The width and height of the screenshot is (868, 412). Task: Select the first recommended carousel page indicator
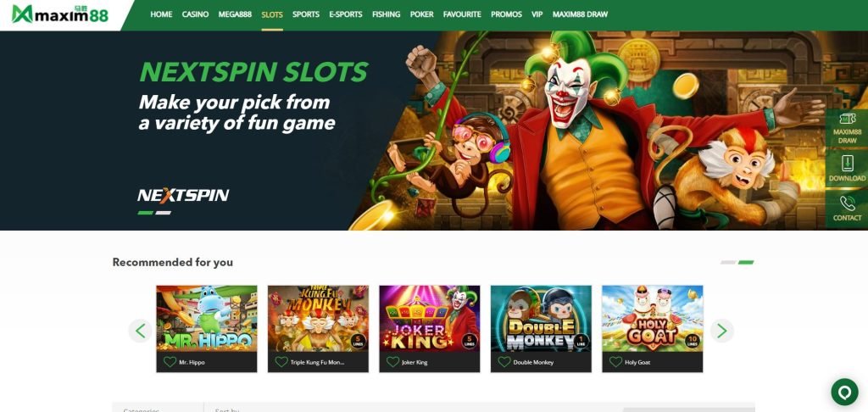[x=728, y=263]
